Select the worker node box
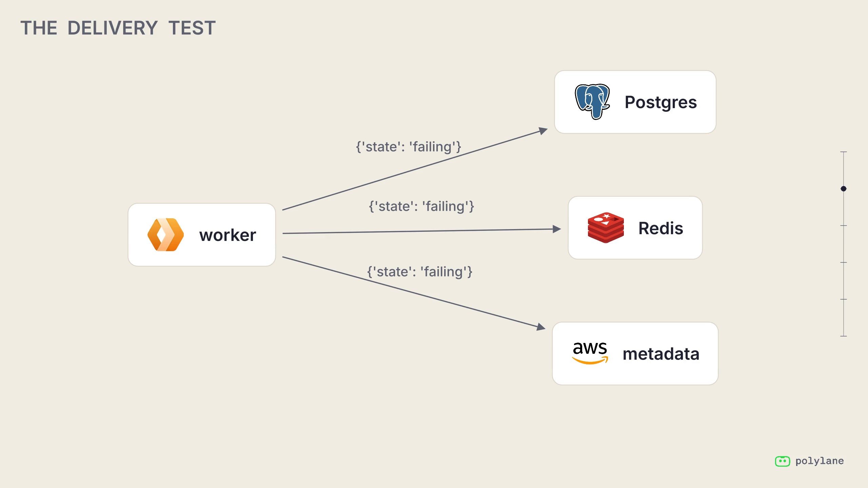This screenshot has height=488, width=868. 202,235
